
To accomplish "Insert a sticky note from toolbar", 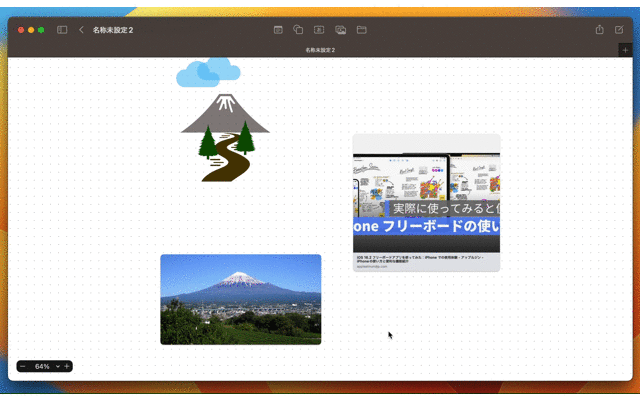I will (x=278, y=30).
